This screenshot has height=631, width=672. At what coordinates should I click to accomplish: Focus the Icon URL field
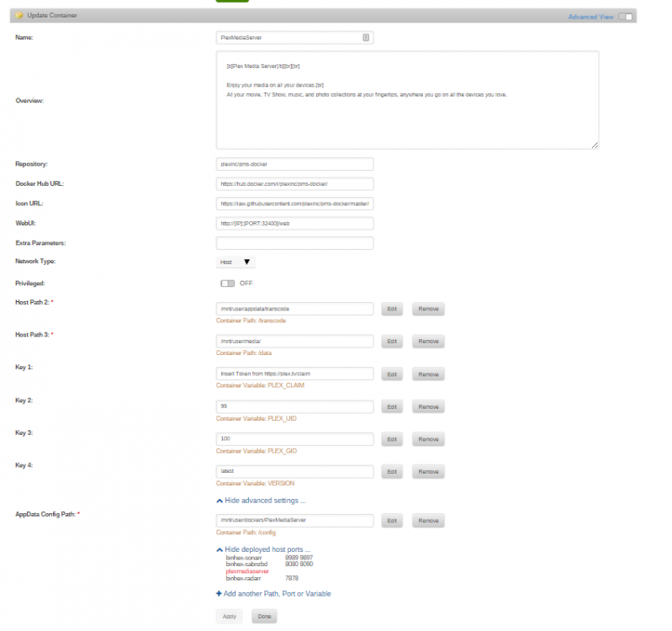295,204
